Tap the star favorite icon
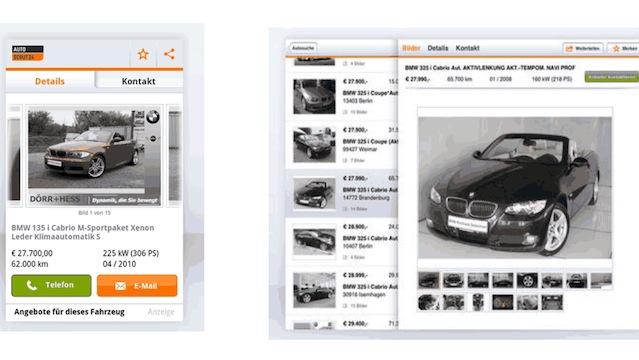Screen dimensions: 639x360 tap(143, 54)
